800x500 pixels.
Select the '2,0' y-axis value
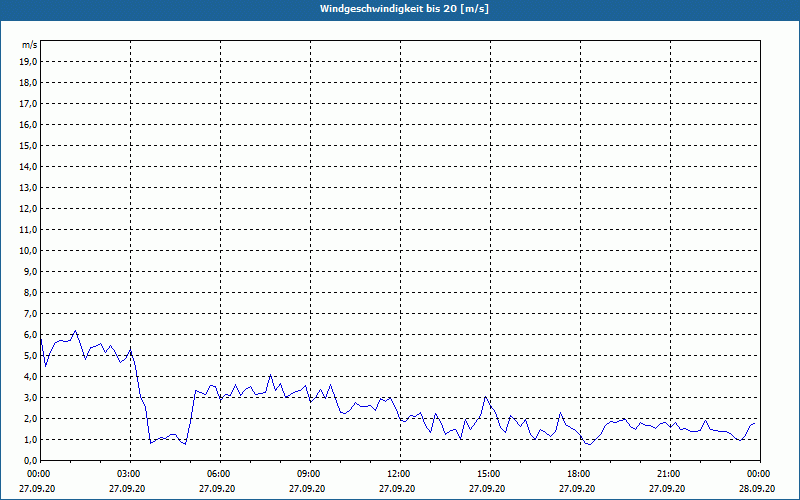(30, 419)
